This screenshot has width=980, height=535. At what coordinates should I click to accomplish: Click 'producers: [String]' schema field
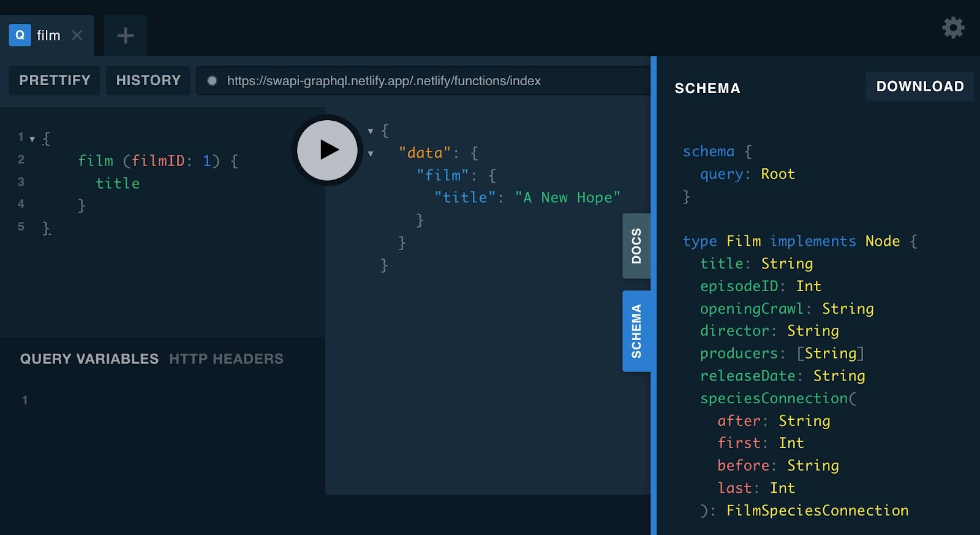782,354
